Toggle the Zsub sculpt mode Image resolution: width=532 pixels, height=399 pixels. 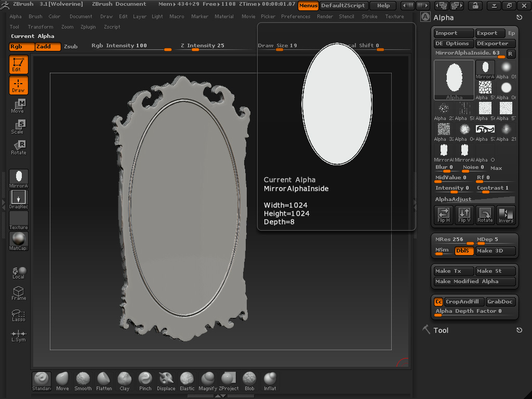click(x=71, y=46)
